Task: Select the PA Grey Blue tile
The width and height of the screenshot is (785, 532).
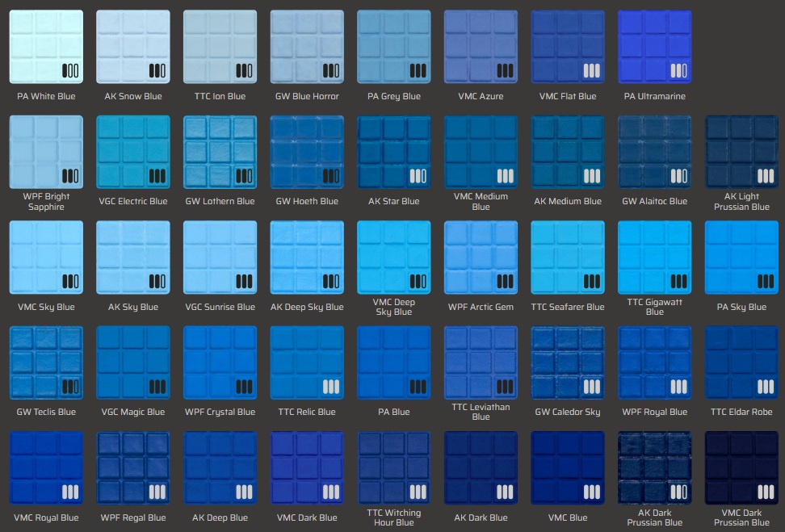Action: pos(394,47)
